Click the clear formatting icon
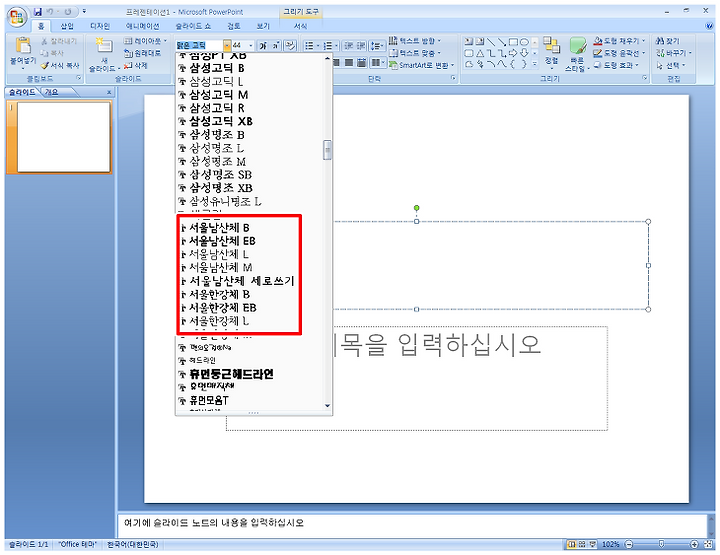The width and height of the screenshot is (720, 555). click(x=290, y=45)
